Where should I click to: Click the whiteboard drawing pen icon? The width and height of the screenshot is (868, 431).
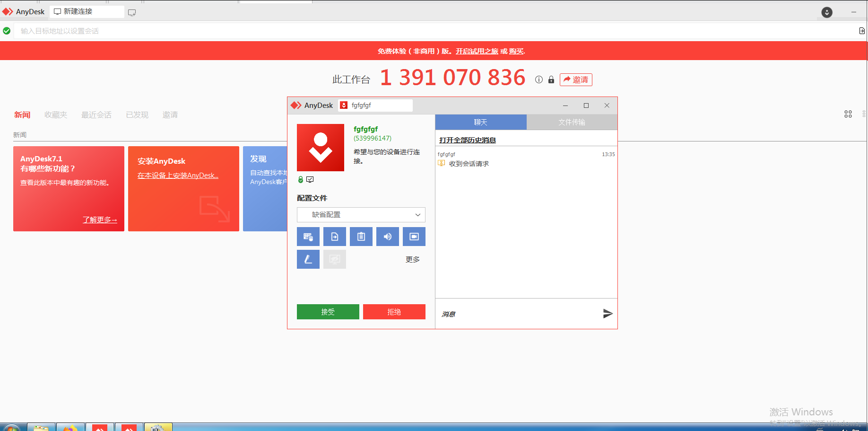tap(308, 259)
